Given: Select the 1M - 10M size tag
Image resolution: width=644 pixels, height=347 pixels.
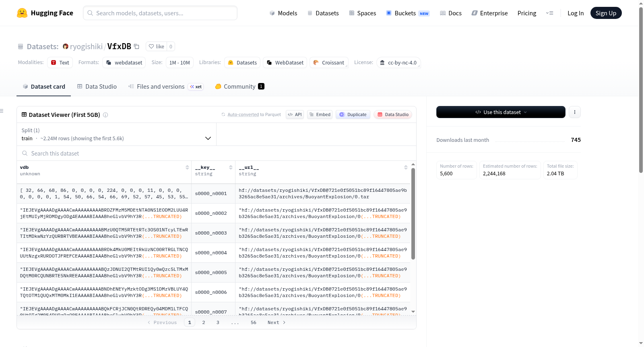Looking at the screenshot, I should 180,62.
